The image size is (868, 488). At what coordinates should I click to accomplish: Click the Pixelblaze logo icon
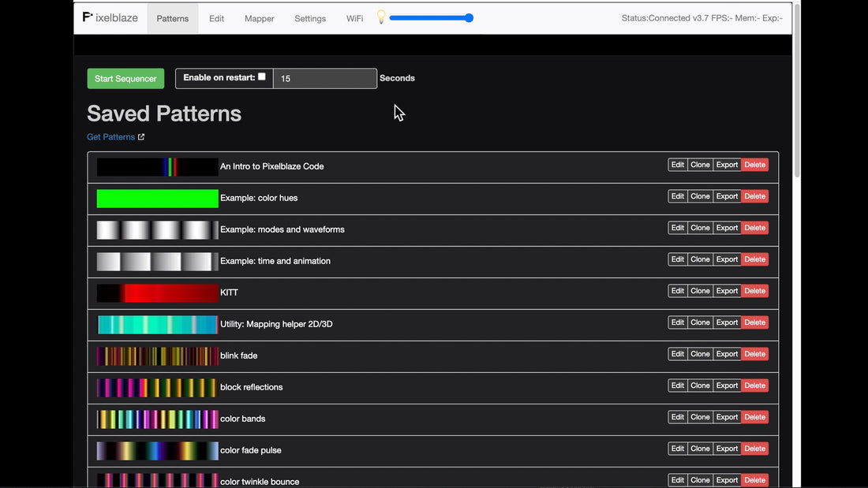pyautogui.click(x=88, y=17)
